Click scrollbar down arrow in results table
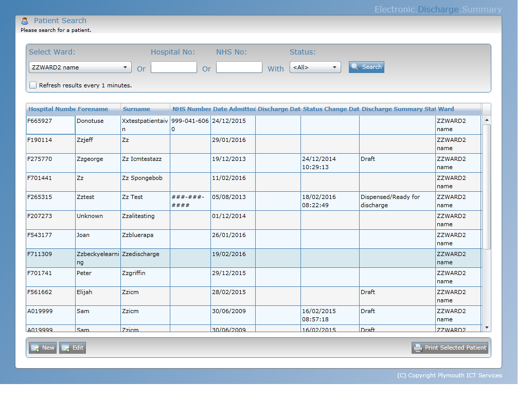 click(487, 328)
